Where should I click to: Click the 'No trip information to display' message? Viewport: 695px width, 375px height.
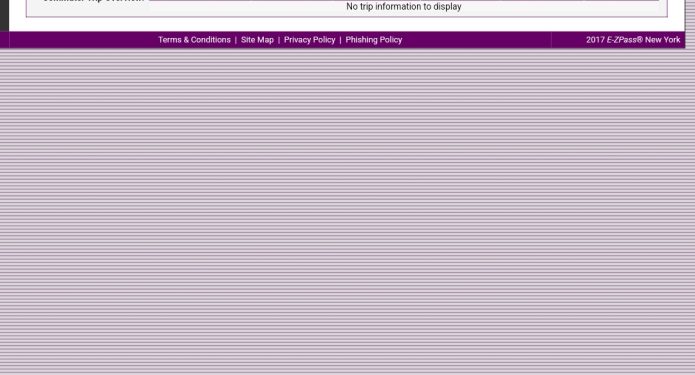click(x=404, y=7)
